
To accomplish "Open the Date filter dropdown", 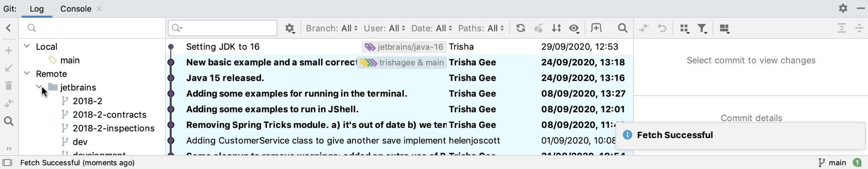I will 432,28.
